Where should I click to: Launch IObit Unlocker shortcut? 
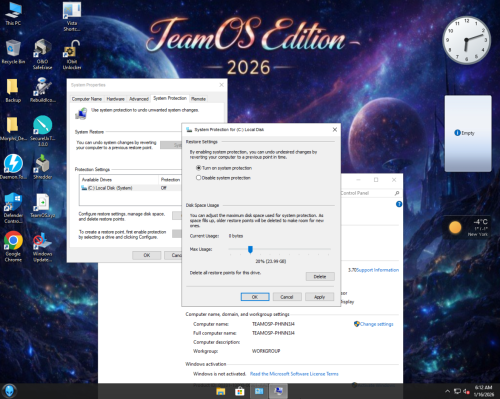click(x=72, y=55)
